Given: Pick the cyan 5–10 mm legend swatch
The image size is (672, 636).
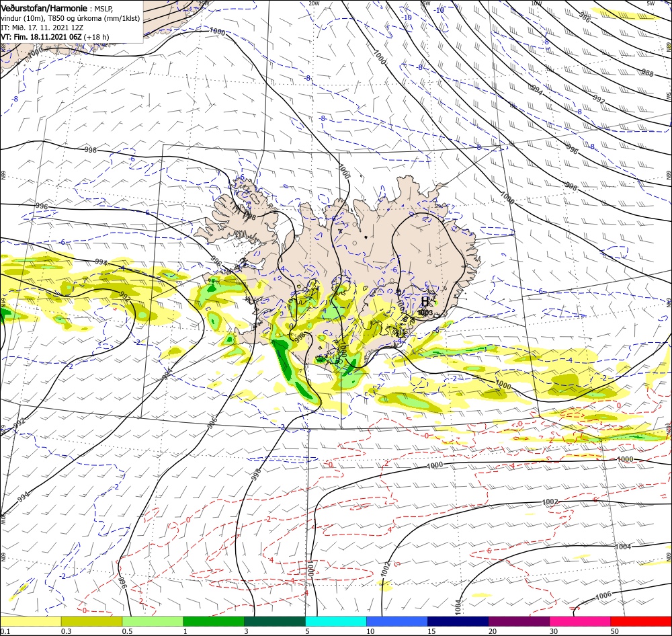Looking at the screenshot, I should (x=336, y=621).
